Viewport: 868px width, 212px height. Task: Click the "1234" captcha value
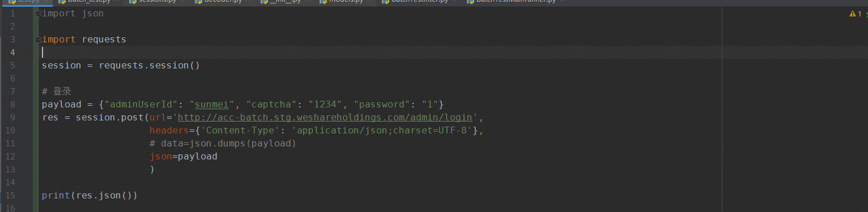(325, 105)
